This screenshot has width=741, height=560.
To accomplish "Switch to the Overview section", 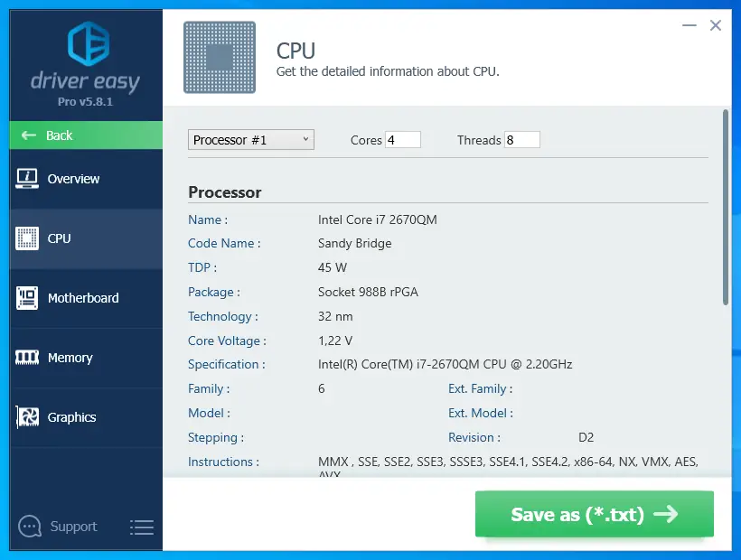I will pyautogui.click(x=73, y=179).
